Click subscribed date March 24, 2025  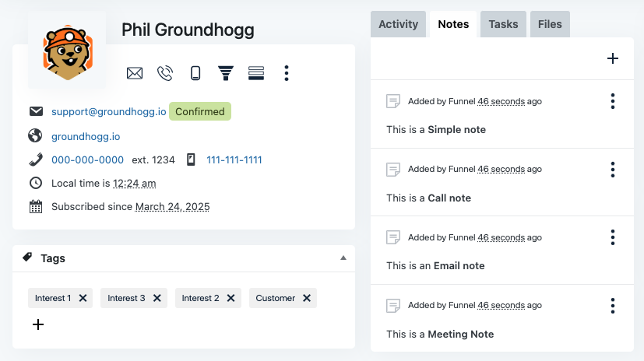[173, 207]
